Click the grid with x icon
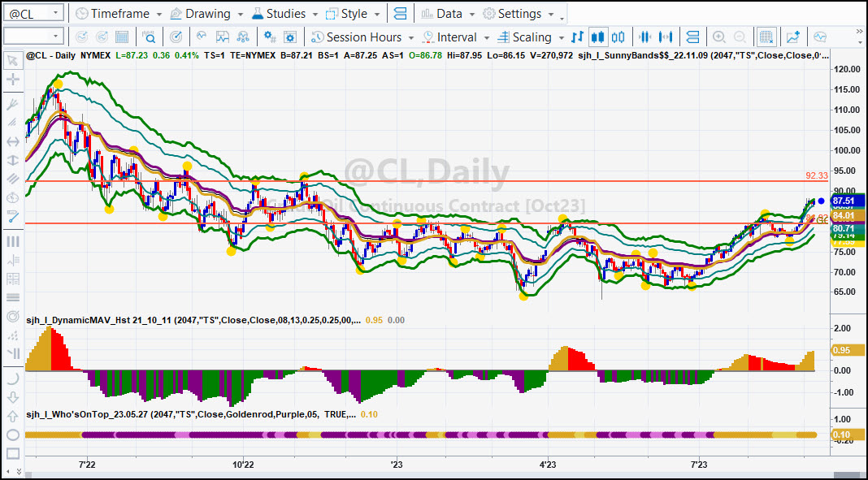 coord(766,37)
